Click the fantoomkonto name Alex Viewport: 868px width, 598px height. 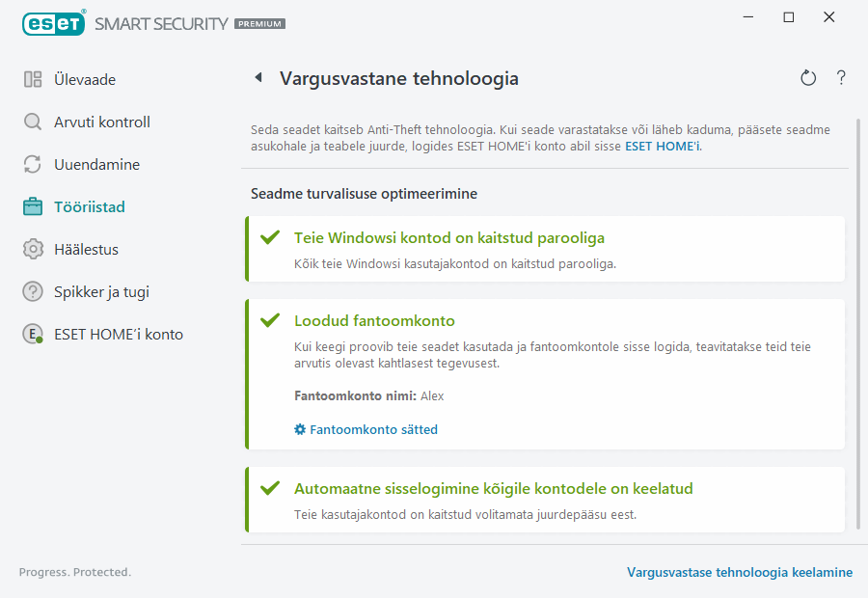432,395
